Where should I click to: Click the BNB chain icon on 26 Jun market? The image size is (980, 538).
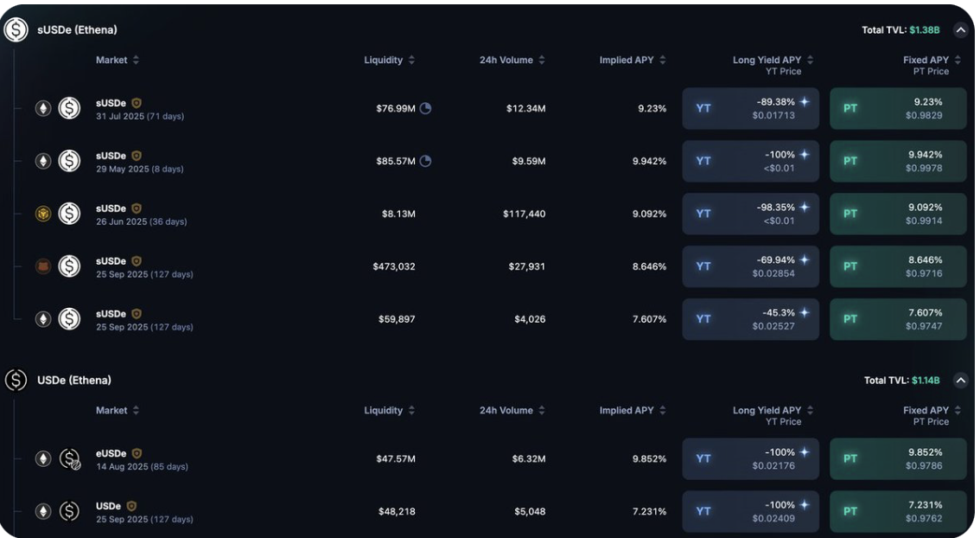click(x=42, y=214)
